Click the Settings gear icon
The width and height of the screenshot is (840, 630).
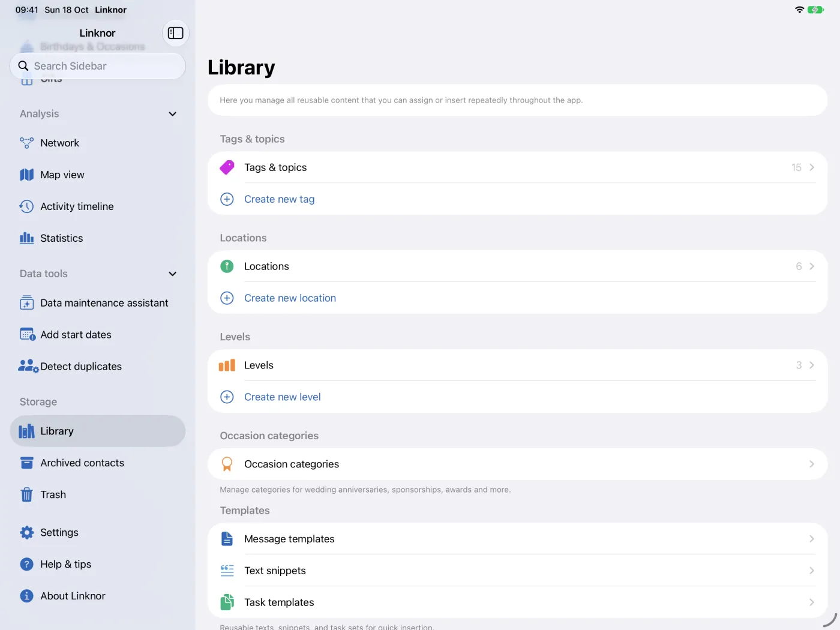(x=26, y=532)
